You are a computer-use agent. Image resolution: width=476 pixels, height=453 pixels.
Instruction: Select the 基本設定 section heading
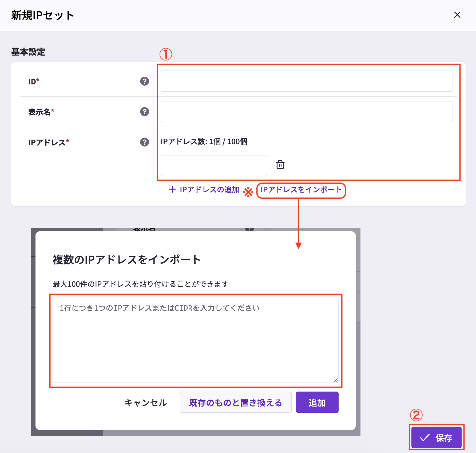click(x=28, y=52)
